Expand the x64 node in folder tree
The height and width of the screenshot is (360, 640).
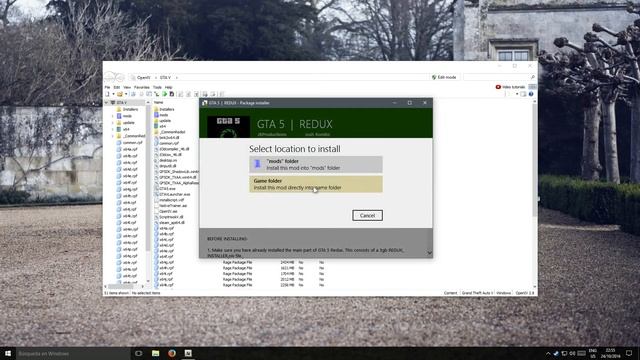pos(113,129)
